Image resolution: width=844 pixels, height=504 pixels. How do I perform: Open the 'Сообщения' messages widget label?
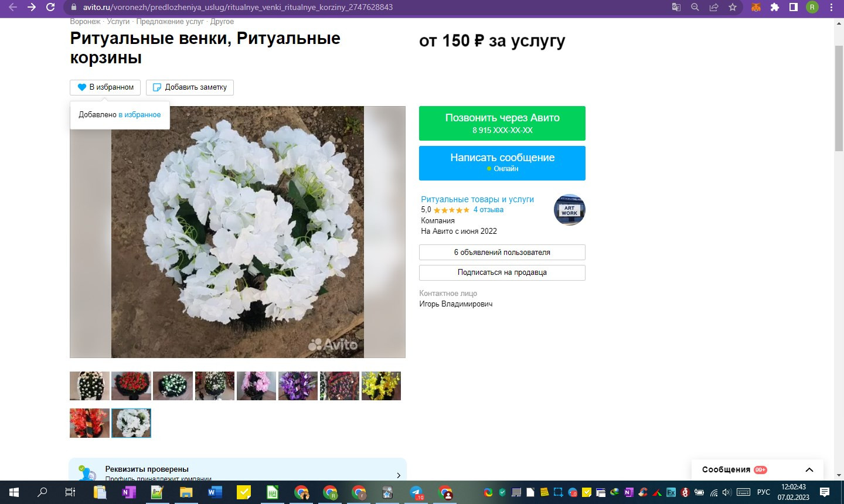pos(726,470)
